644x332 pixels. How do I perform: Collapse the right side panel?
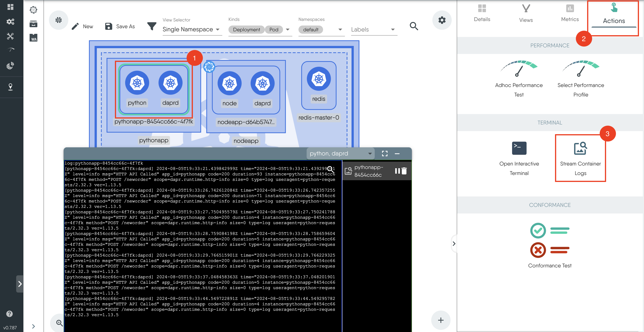pyautogui.click(x=454, y=243)
